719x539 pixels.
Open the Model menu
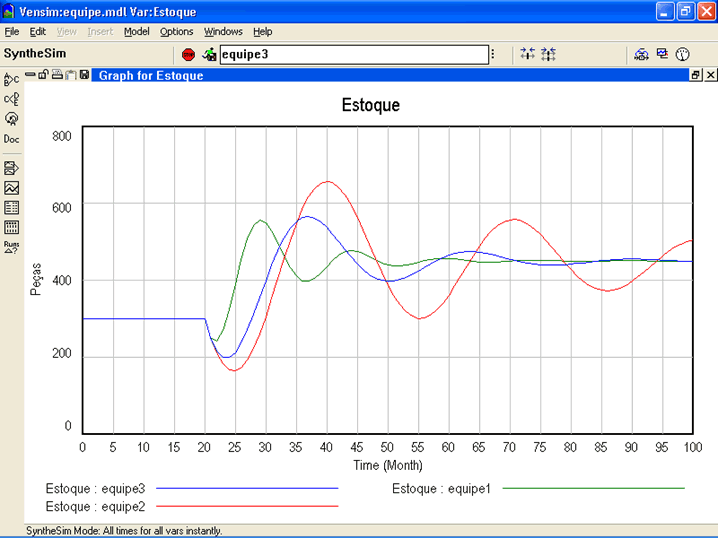pyautogui.click(x=136, y=32)
